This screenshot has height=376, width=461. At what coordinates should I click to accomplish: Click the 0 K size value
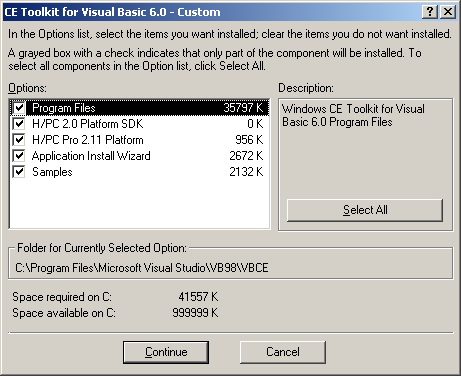(x=255, y=124)
